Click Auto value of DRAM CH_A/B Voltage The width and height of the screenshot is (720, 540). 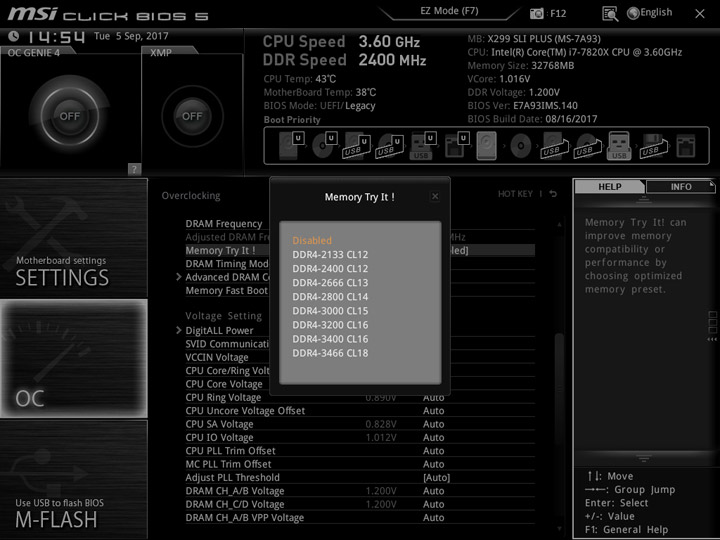point(433,491)
